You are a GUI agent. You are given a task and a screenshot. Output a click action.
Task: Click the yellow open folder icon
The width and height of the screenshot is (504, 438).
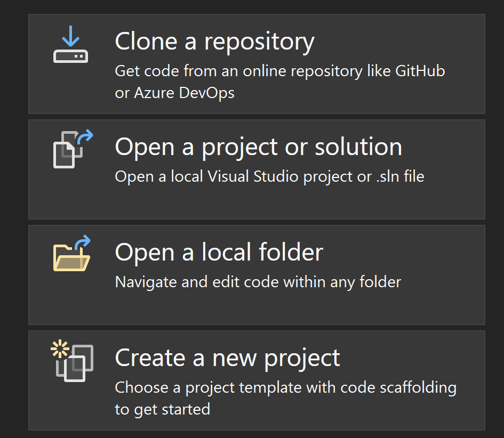[71, 253]
